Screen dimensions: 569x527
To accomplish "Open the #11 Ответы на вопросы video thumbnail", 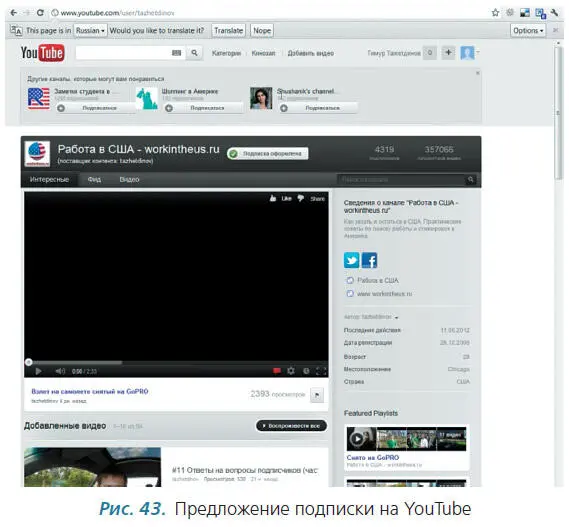I will (x=93, y=467).
